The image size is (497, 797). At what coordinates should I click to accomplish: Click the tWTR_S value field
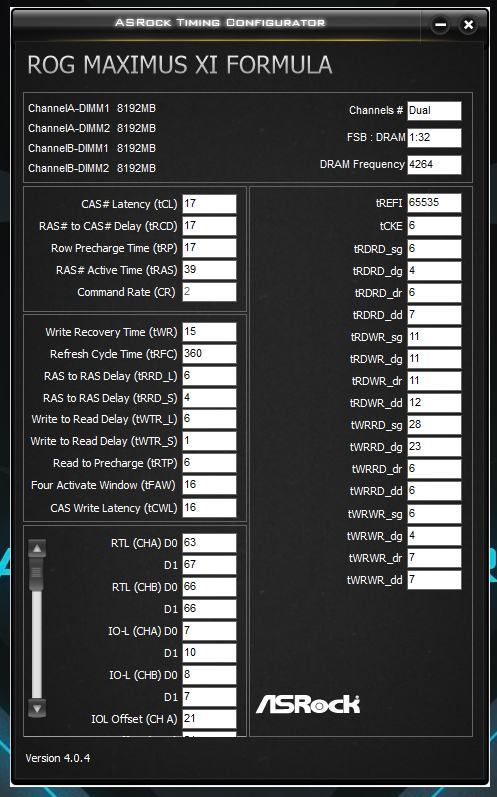(209, 441)
